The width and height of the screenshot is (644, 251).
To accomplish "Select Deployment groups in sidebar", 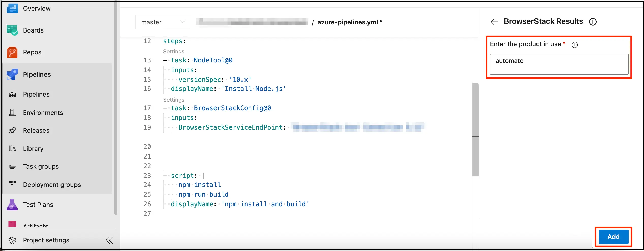I will pos(52,185).
